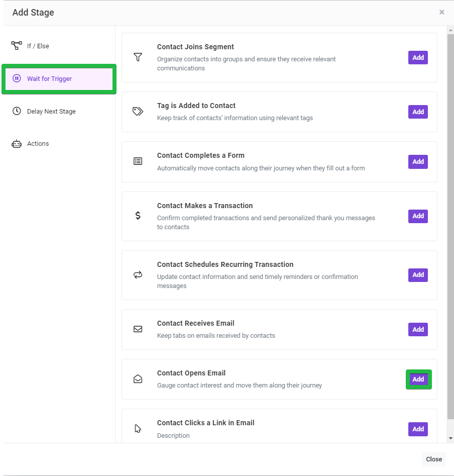This screenshot has height=476, width=454.
Task: Click the Close button at the bottom
Action: tap(434, 459)
